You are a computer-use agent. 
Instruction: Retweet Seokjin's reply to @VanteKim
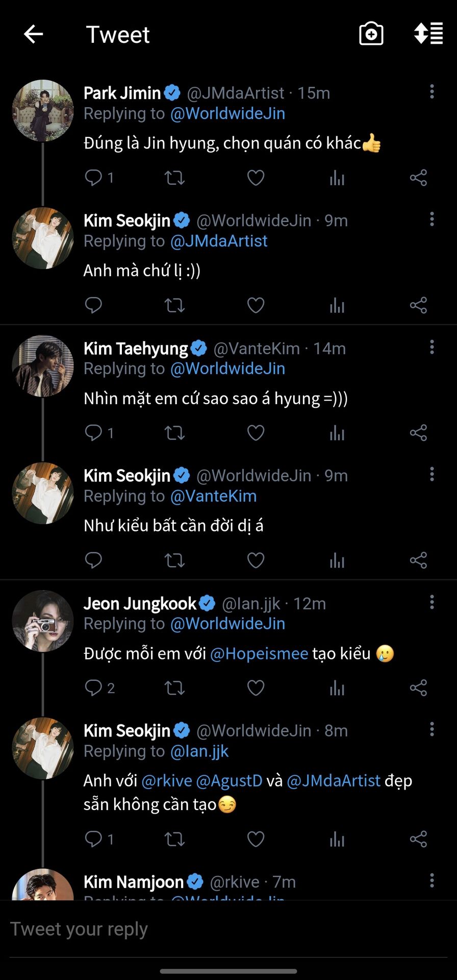coord(174,560)
